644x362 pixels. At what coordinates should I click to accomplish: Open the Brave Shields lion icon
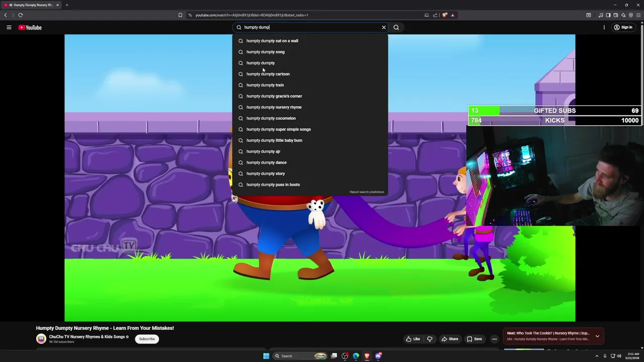[x=445, y=15]
